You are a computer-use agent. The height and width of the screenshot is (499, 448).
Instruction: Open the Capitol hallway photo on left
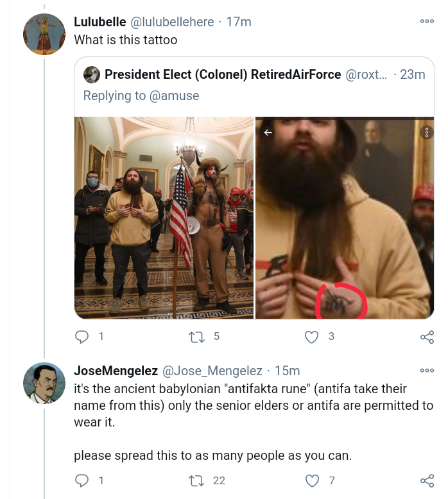pyautogui.click(x=164, y=217)
